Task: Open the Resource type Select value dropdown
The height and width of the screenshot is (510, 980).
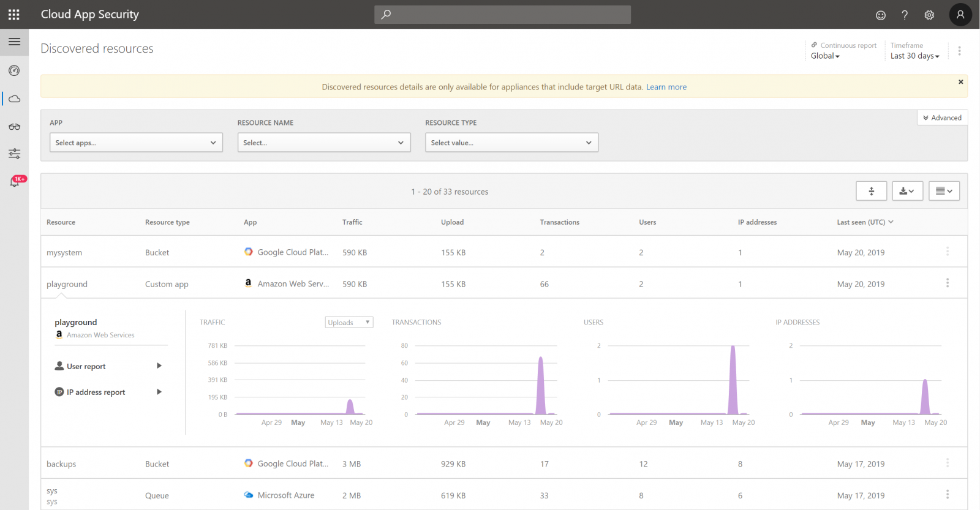Action: tap(511, 143)
